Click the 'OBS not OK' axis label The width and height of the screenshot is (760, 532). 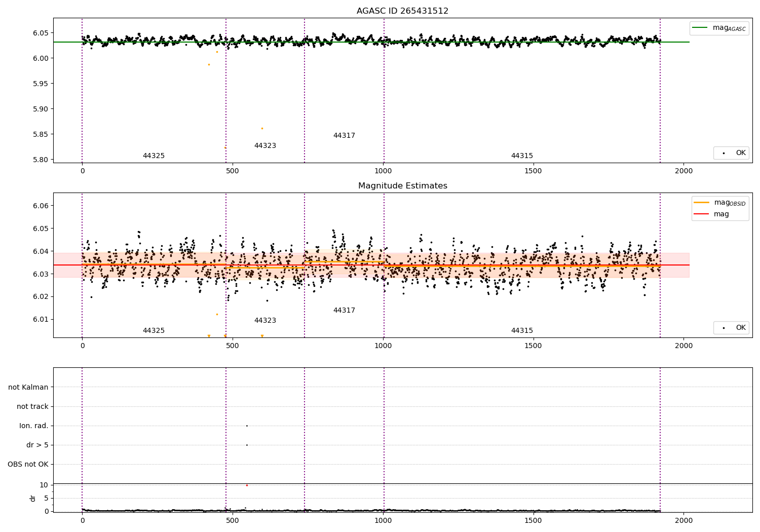point(28,464)
